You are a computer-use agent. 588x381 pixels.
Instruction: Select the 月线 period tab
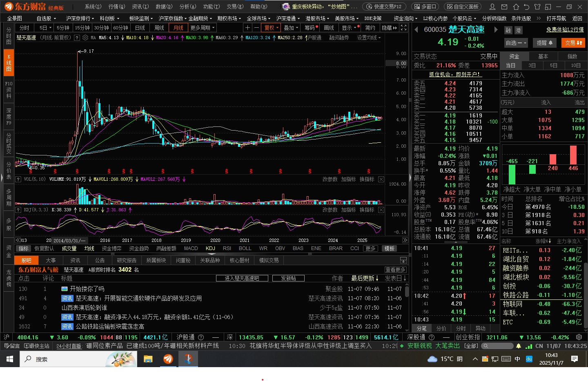[x=178, y=28]
